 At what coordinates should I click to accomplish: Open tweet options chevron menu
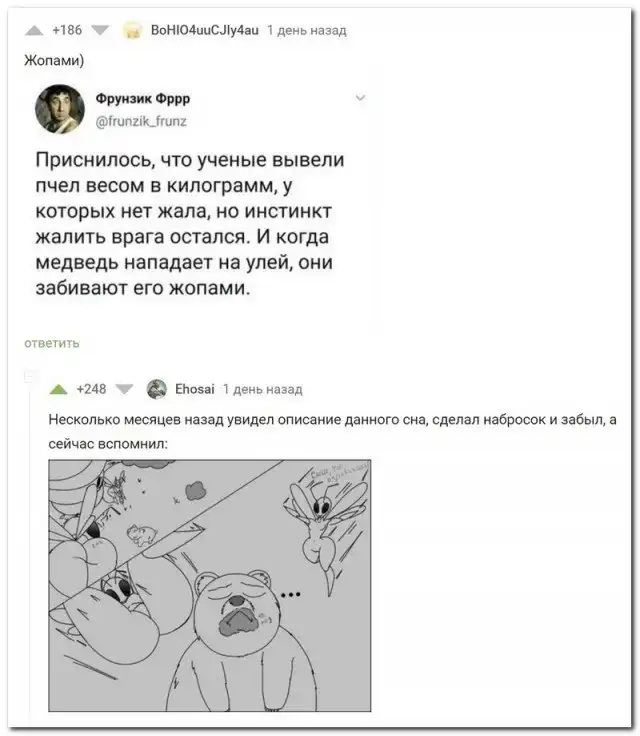360,98
